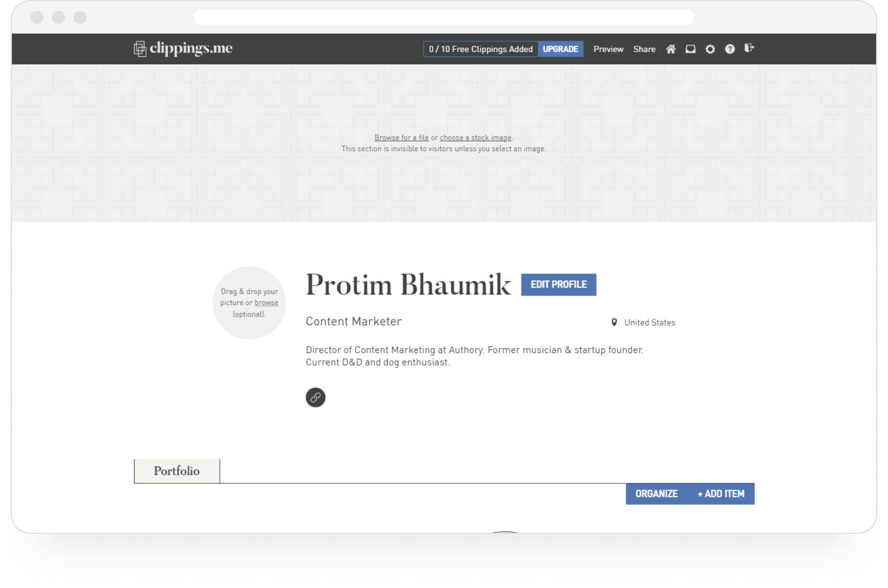The height and width of the screenshot is (588, 888).
Task: Click the 'choose a stock image' link
Action: (475, 138)
